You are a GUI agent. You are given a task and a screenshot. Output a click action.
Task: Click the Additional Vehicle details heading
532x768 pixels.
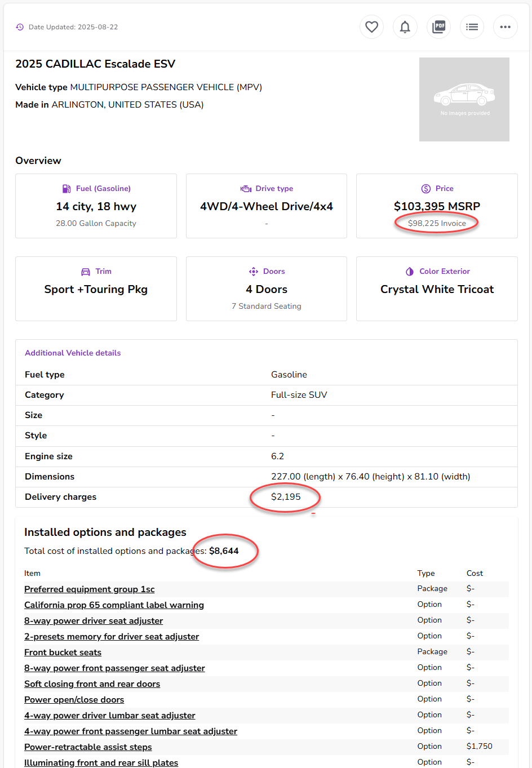tap(73, 353)
